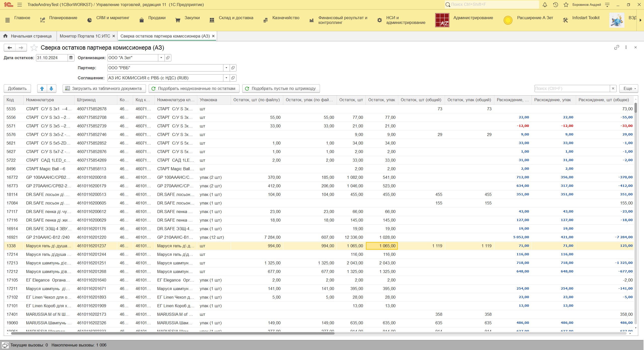Image resolution: width=644 pixels, height=350 pixels.
Task: Open the main hamburger menu next to the 1C logo
Action: point(20,5)
